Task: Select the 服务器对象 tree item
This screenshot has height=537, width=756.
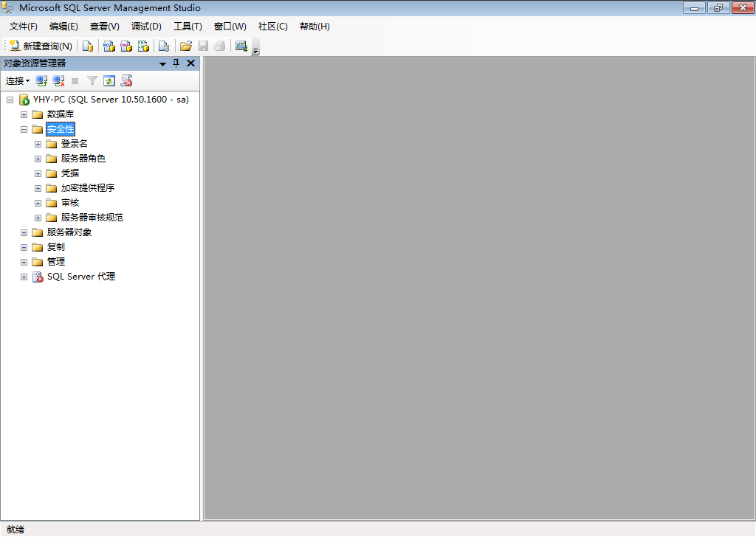Action: (x=69, y=232)
